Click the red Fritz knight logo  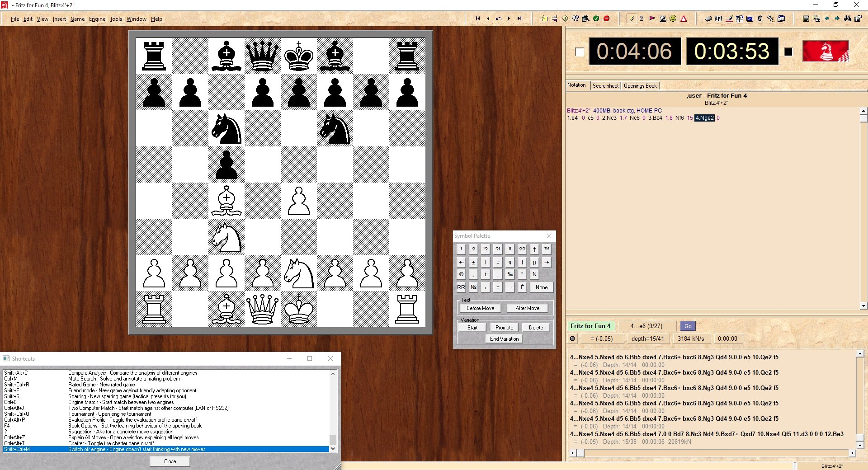click(x=826, y=51)
